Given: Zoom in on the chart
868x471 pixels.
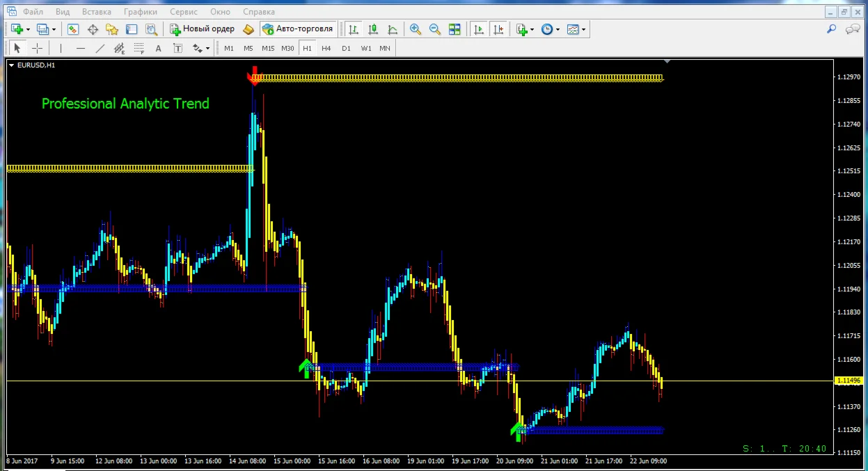Looking at the screenshot, I should (416, 29).
